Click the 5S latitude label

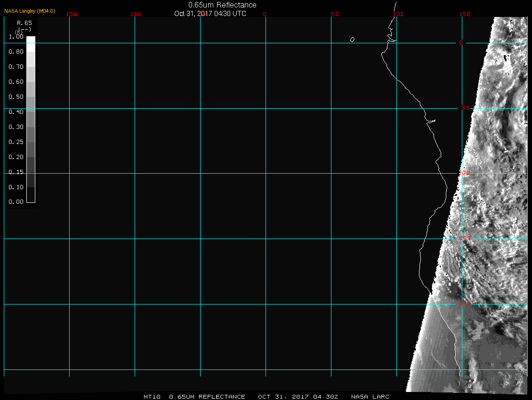tap(465, 108)
